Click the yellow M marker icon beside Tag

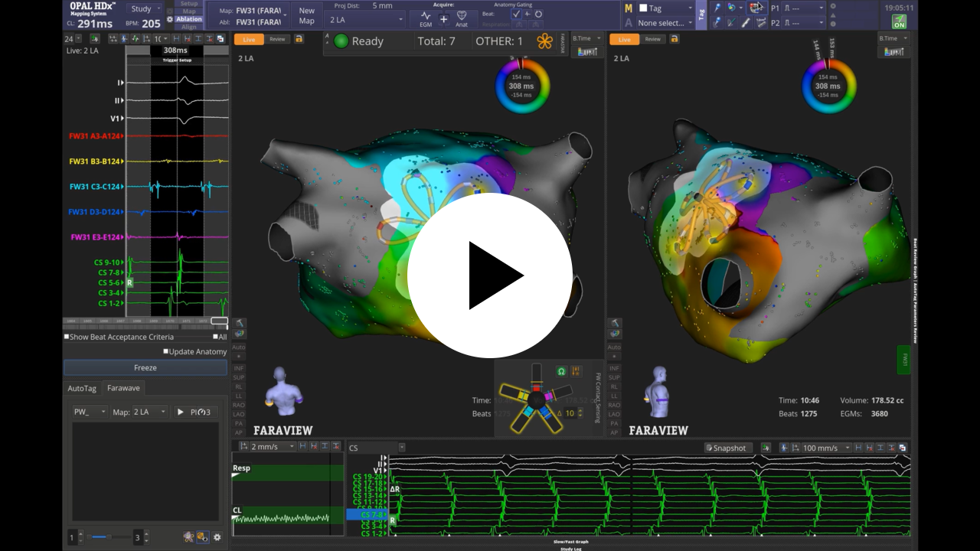pyautogui.click(x=629, y=8)
